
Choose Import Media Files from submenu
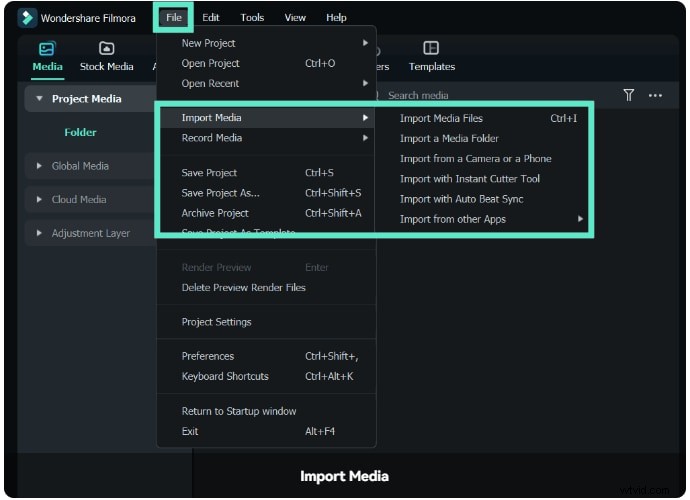[x=441, y=118]
